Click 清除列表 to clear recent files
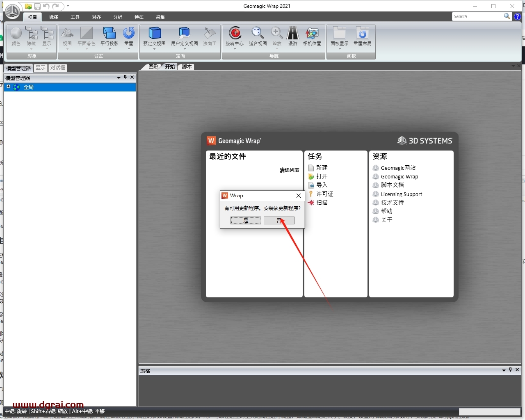The width and height of the screenshot is (525, 420). pyautogui.click(x=289, y=170)
